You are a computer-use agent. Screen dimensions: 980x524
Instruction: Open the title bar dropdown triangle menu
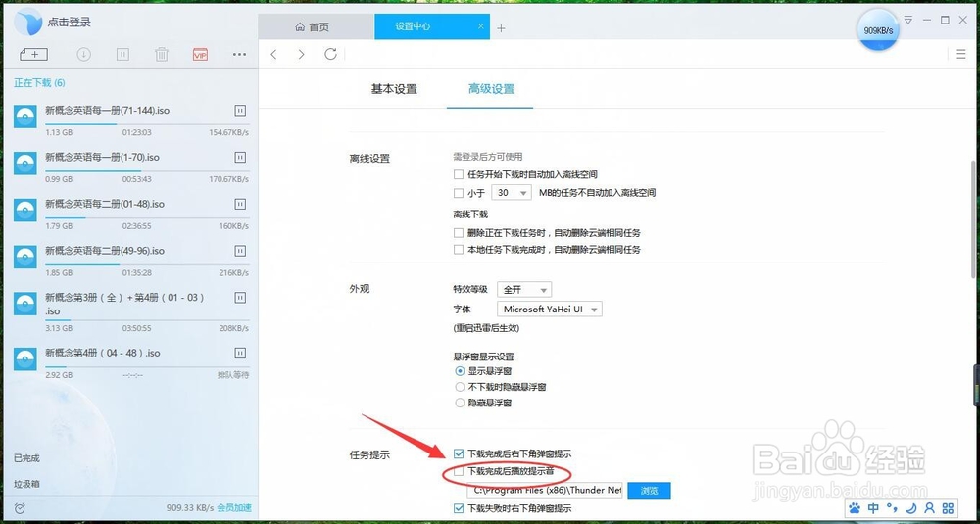click(x=908, y=20)
